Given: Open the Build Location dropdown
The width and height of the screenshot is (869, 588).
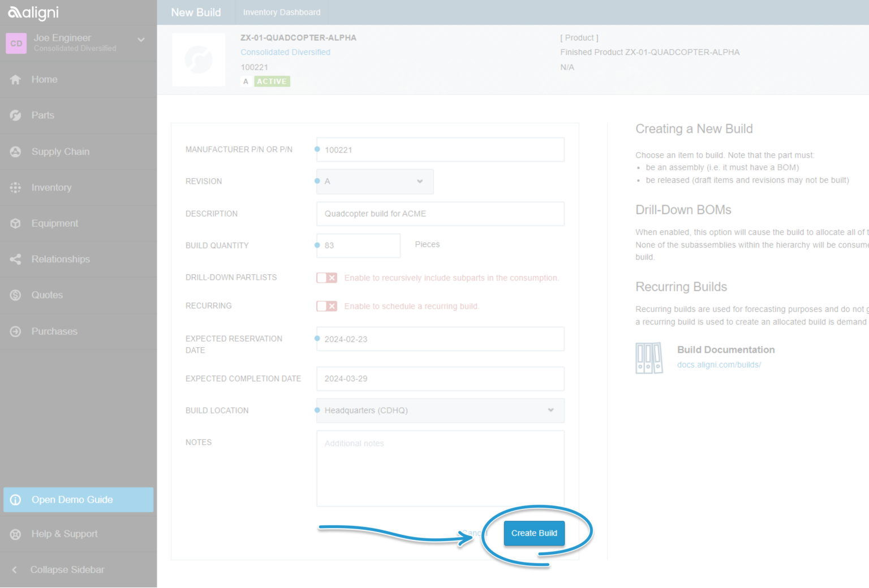Looking at the screenshot, I should pos(440,410).
